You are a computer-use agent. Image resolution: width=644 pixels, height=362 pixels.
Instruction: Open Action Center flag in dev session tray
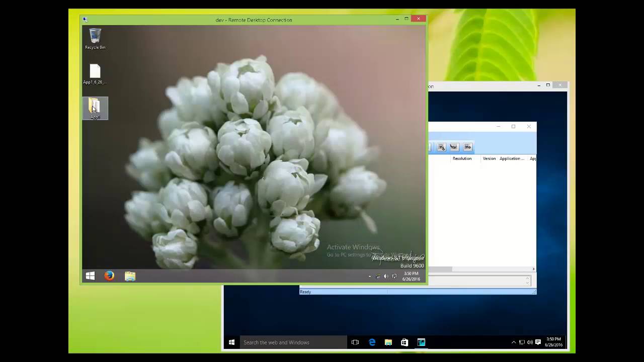point(378,277)
